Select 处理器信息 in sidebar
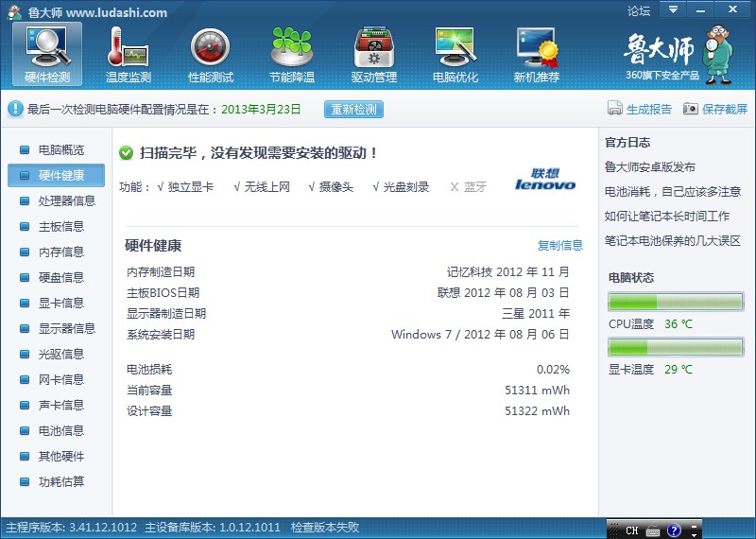 coord(56,200)
